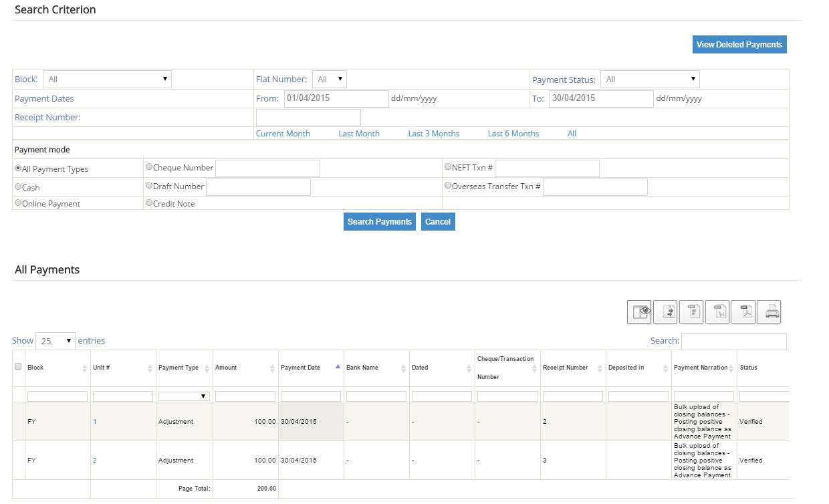Click the sort arrow on Payment Date column
This screenshot has width=829, height=504.
[338, 367]
